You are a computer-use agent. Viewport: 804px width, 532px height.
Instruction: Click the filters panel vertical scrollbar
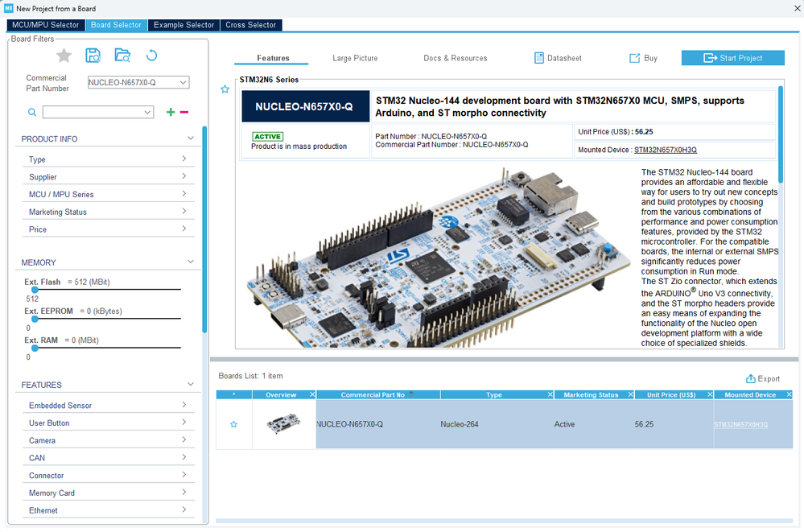(204, 229)
